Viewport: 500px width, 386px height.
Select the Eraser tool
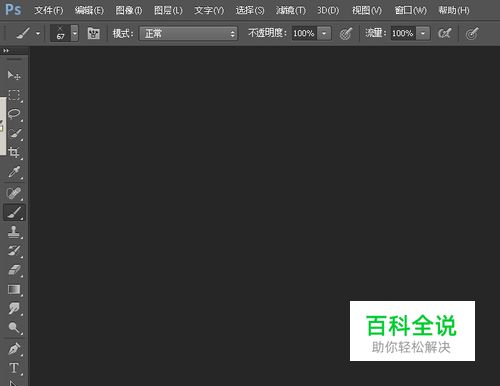(14, 270)
